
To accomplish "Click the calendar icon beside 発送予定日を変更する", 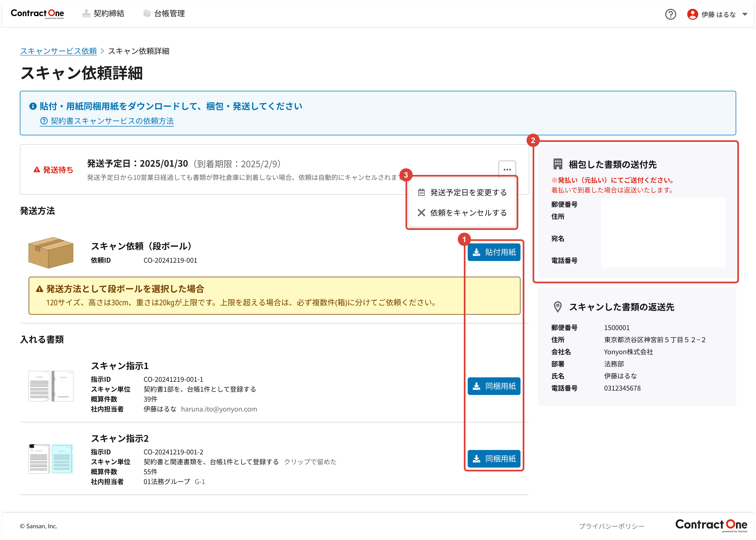I will 421,192.
